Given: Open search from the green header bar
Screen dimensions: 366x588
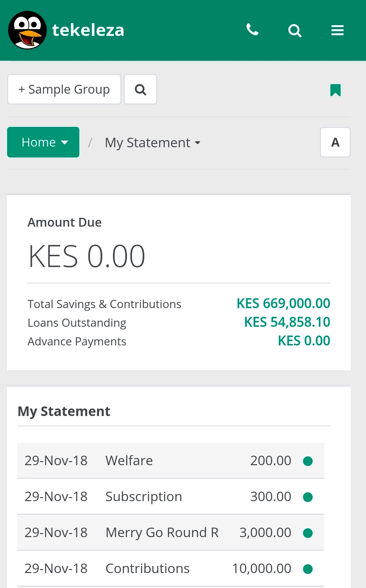Looking at the screenshot, I should (294, 31).
